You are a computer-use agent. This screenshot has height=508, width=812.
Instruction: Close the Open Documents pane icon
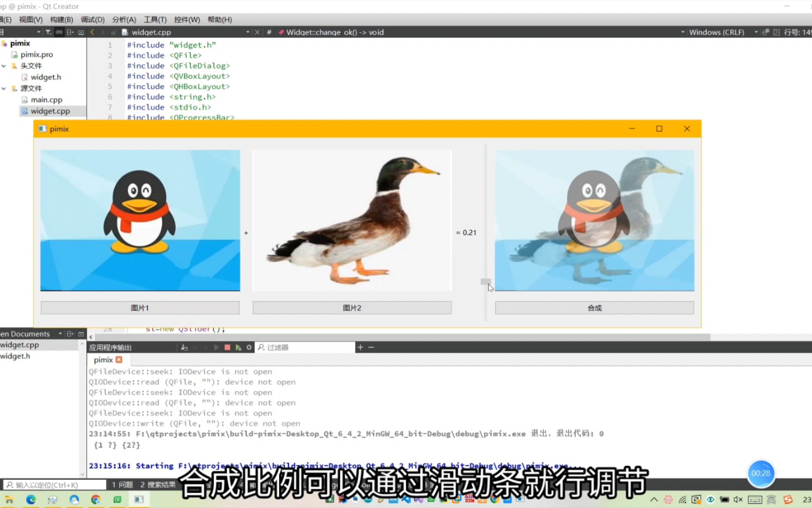click(81, 333)
